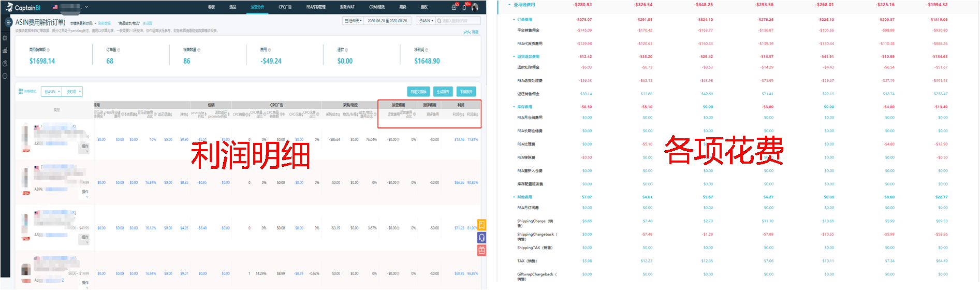The image size is (980, 290).
Task: Click the 下载报告 download report button
Action: (466, 92)
